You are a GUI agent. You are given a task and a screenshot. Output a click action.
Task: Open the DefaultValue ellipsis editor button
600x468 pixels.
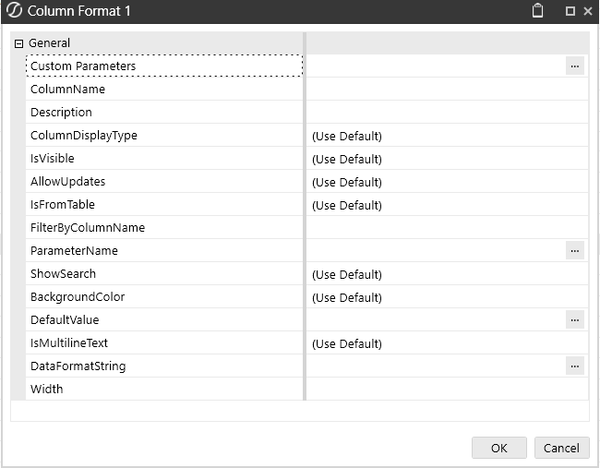574,320
